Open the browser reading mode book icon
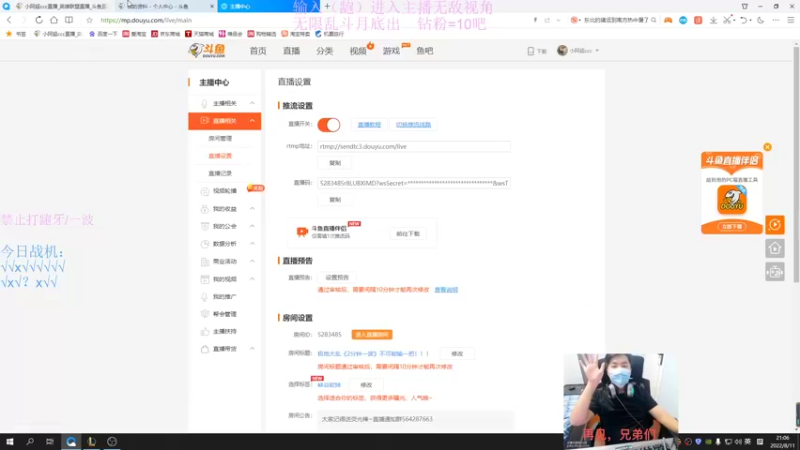 tap(69, 20)
